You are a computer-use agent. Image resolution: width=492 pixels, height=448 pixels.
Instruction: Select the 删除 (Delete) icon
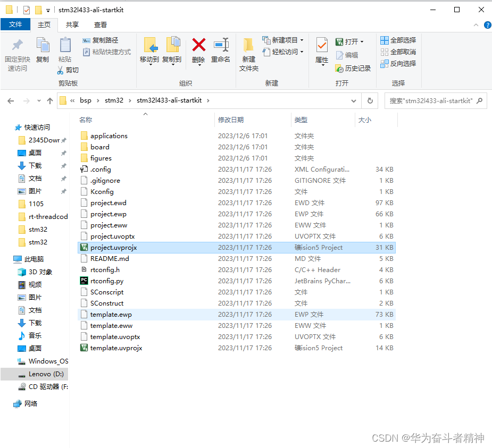point(197,50)
